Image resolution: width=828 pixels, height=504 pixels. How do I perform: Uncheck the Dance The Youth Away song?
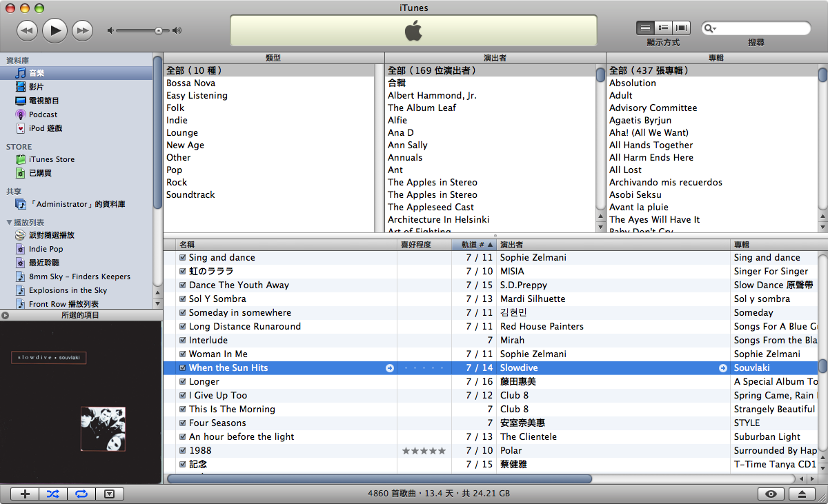pos(182,285)
